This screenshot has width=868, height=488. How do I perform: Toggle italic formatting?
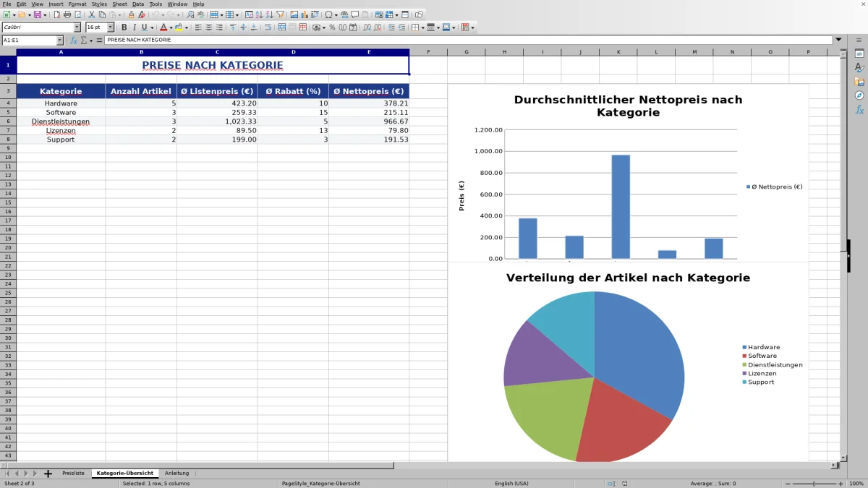(x=135, y=27)
